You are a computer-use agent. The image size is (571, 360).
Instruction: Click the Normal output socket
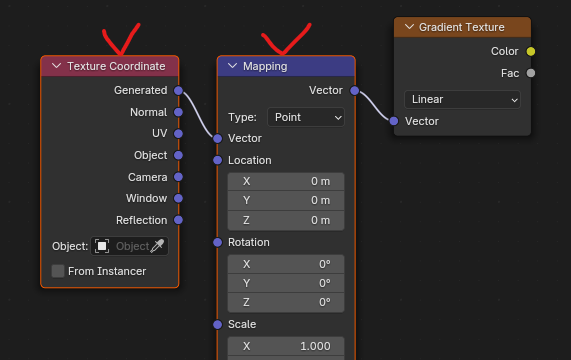point(178,112)
